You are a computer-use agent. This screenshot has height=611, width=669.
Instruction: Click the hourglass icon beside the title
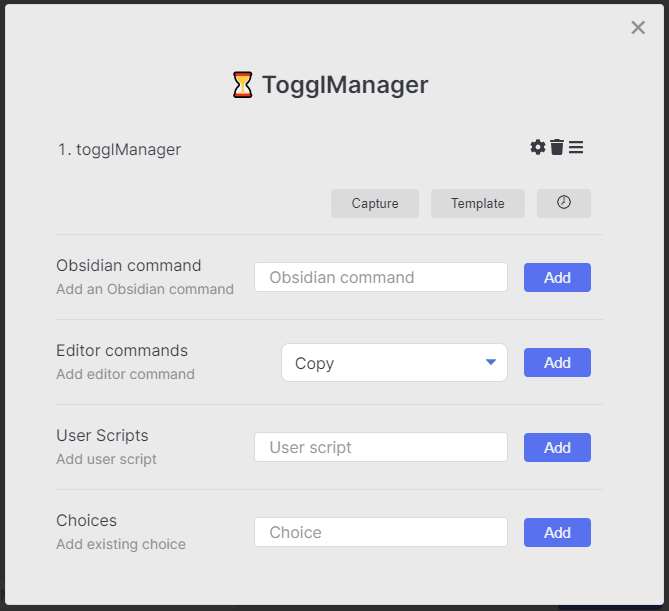[x=242, y=85]
